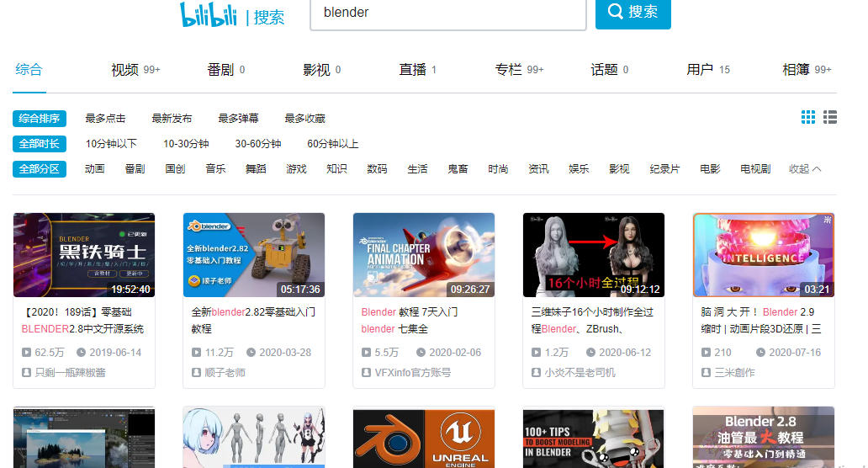
Task: Filter duration to 10分钟以下
Action: click(x=111, y=144)
